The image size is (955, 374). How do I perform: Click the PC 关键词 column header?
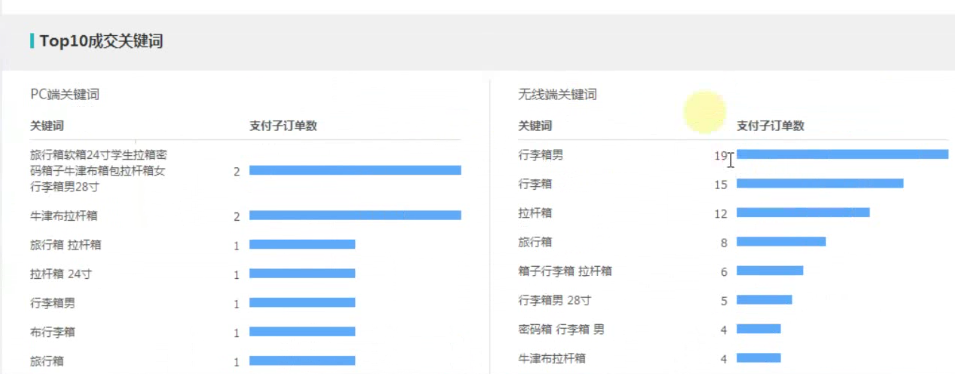47,126
